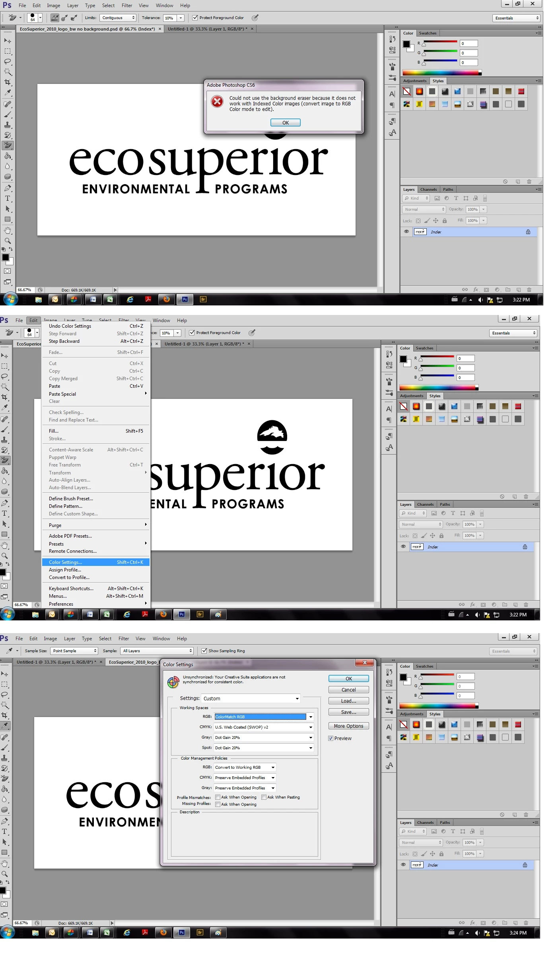Choose Undo Color Settings in the Edit menu

coord(95,326)
